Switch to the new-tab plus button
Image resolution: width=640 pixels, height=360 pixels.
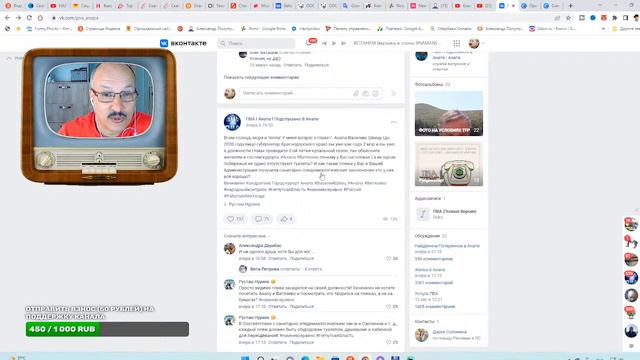[571, 6]
